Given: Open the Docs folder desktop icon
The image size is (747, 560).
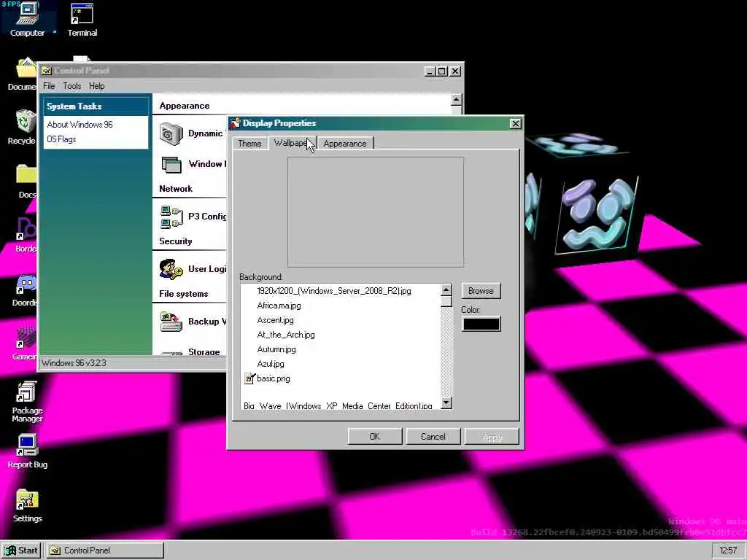Looking at the screenshot, I should [26, 174].
